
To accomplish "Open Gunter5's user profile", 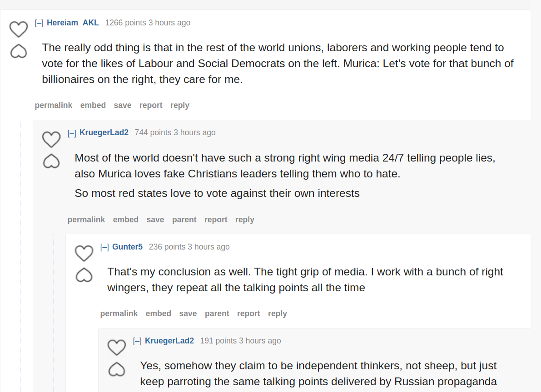I will (127, 247).
